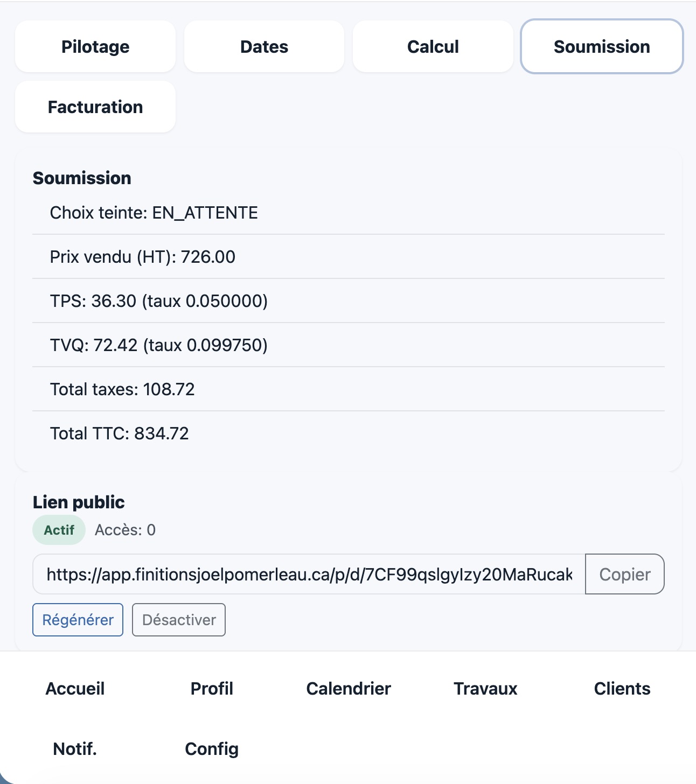The height and width of the screenshot is (784, 696).
Task: Go to the Facturation tab
Action: point(95,107)
